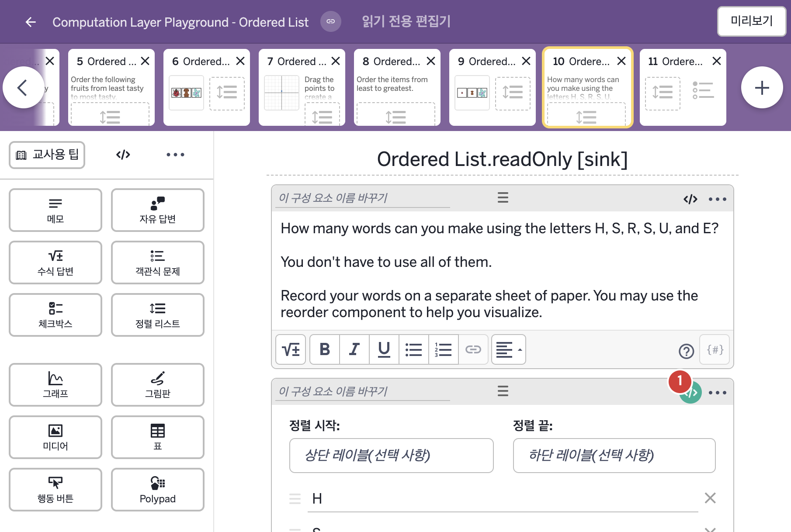
Task: Select screen 9 Ordered tab
Action: click(493, 87)
